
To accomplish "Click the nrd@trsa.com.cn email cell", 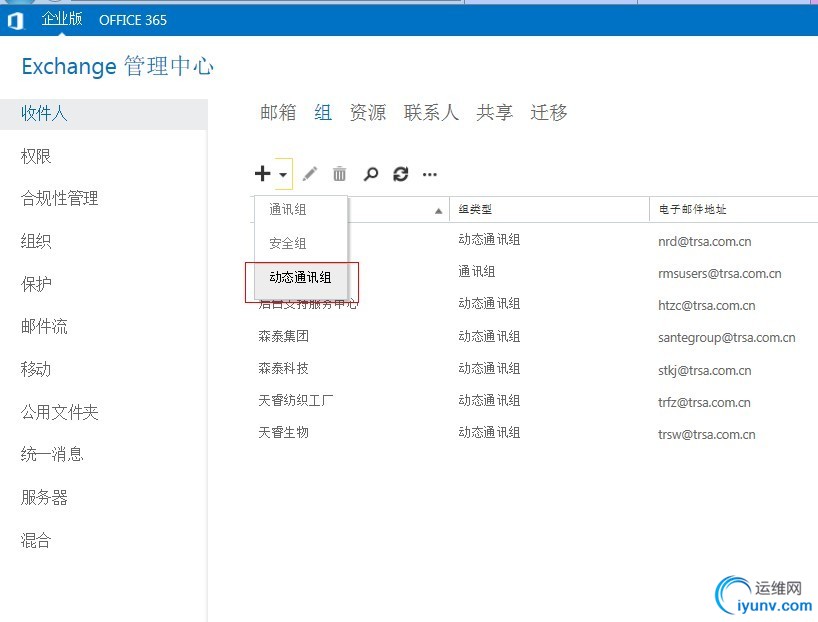I will click(704, 242).
